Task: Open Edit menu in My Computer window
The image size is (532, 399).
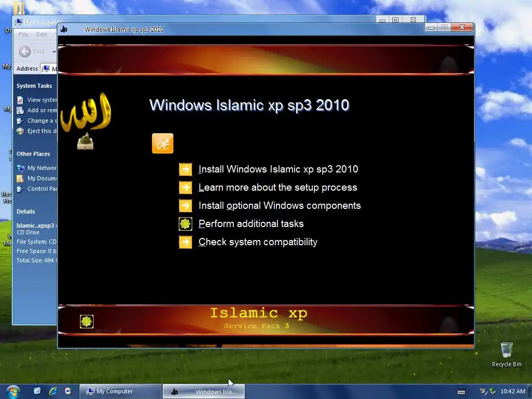Action: tap(42, 34)
